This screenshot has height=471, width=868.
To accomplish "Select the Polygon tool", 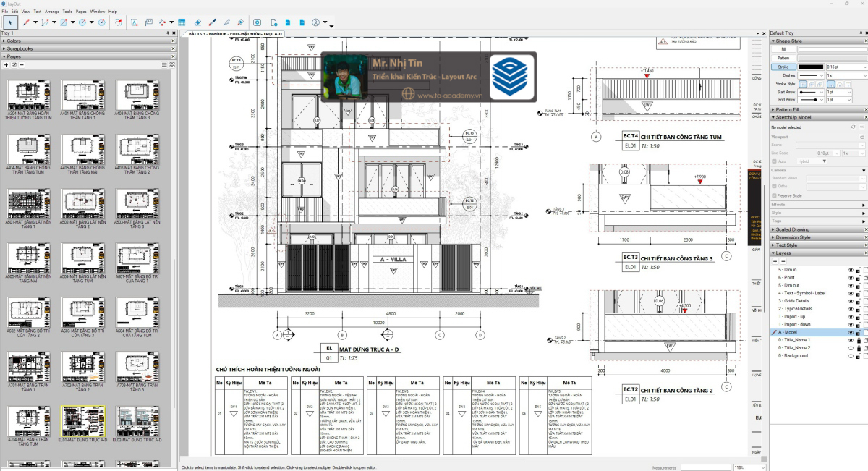I will 101,22.
